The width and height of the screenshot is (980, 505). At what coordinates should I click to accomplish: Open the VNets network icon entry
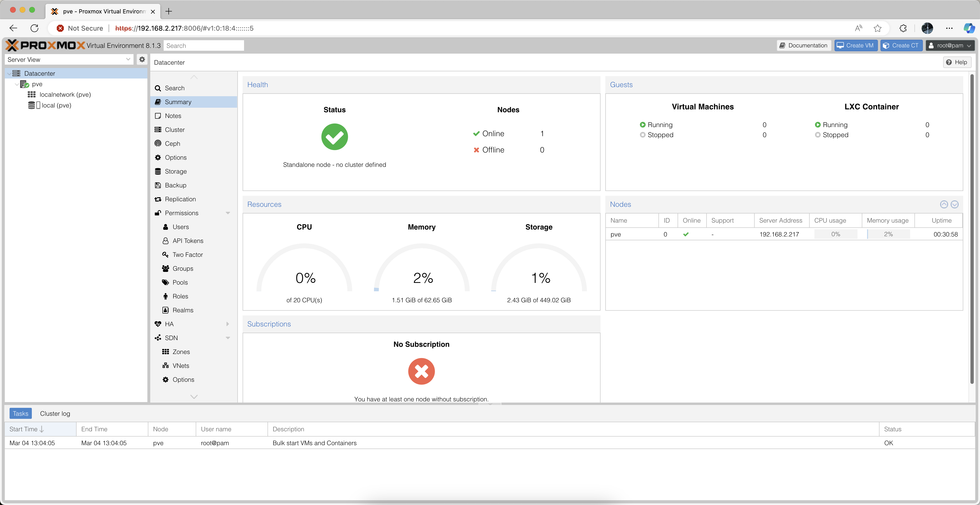click(166, 366)
